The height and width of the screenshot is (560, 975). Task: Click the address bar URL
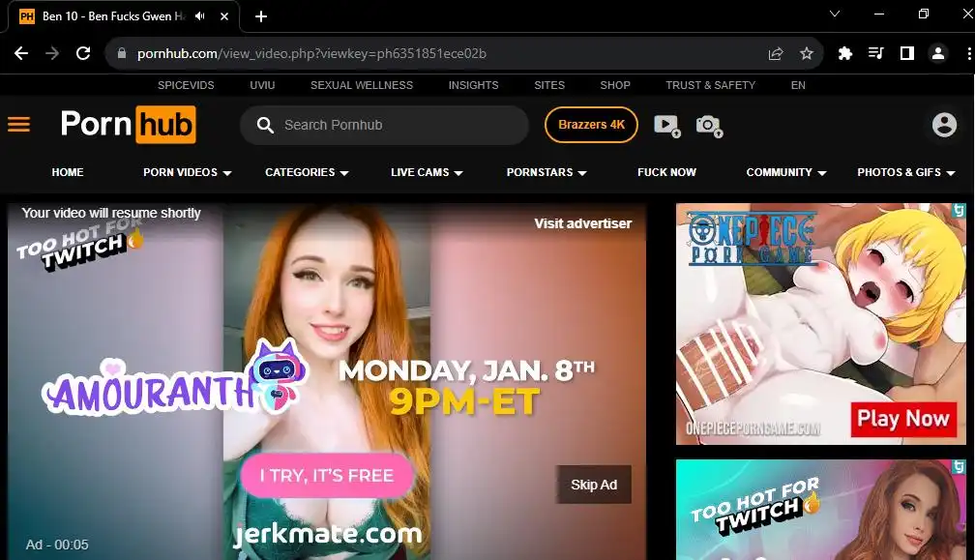pyautogui.click(x=311, y=53)
